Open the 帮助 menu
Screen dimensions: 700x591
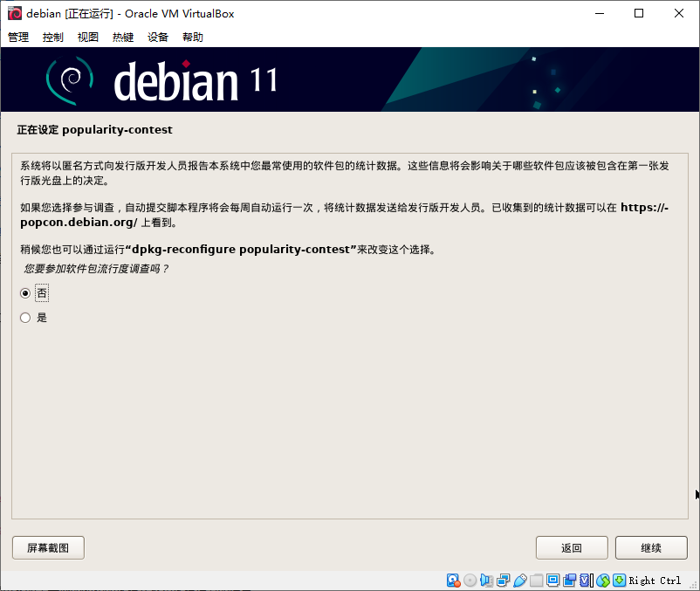coord(193,37)
